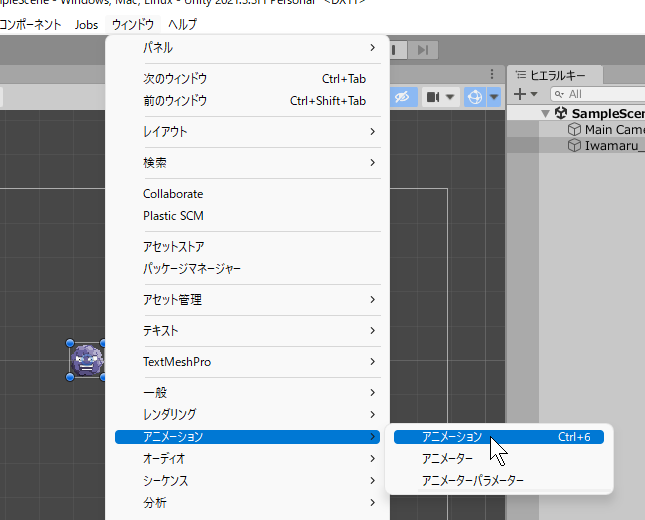Image resolution: width=645 pixels, height=520 pixels.
Task: Open パッケージマネージャー from the menu
Action: click(247, 269)
